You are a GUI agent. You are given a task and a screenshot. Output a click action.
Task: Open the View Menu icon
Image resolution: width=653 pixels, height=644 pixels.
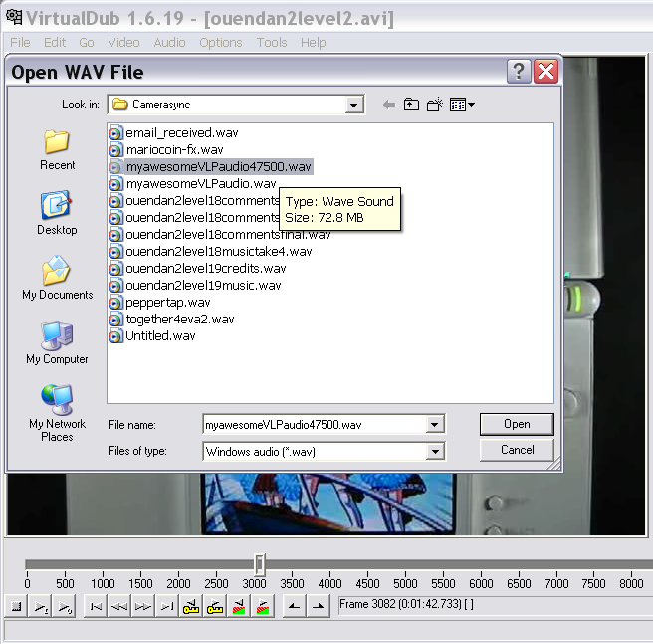coord(458,105)
